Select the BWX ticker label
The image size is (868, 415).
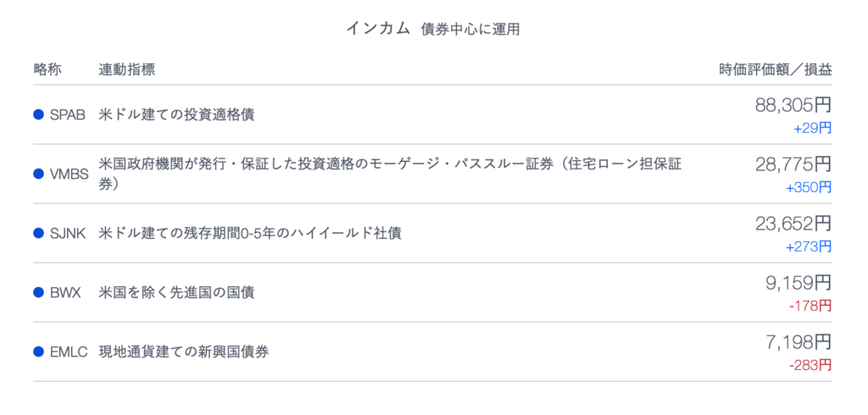coord(65,293)
